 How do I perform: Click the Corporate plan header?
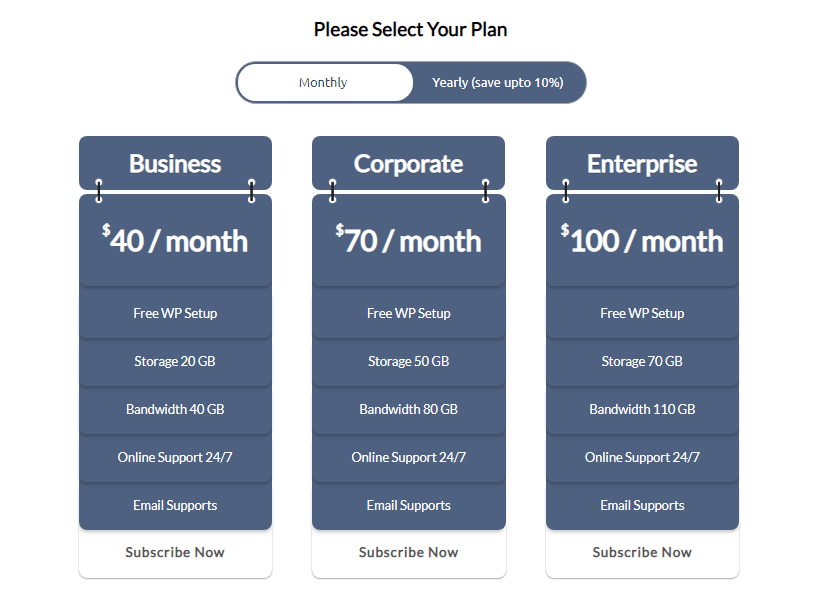point(409,163)
